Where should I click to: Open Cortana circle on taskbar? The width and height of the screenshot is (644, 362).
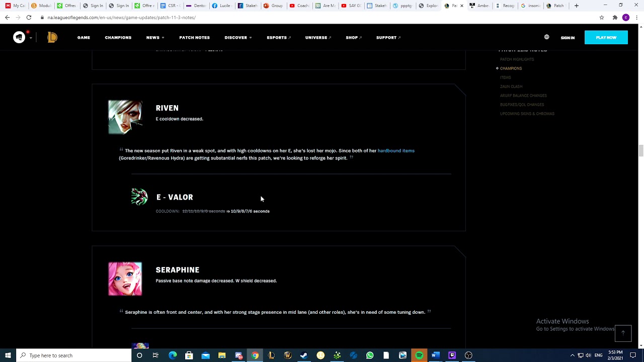[x=139, y=355]
